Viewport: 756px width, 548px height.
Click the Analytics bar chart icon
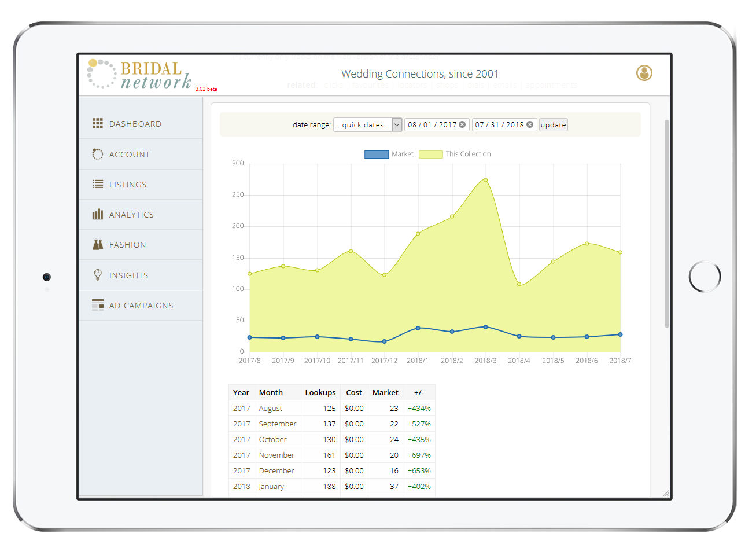pyautogui.click(x=98, y=214)
